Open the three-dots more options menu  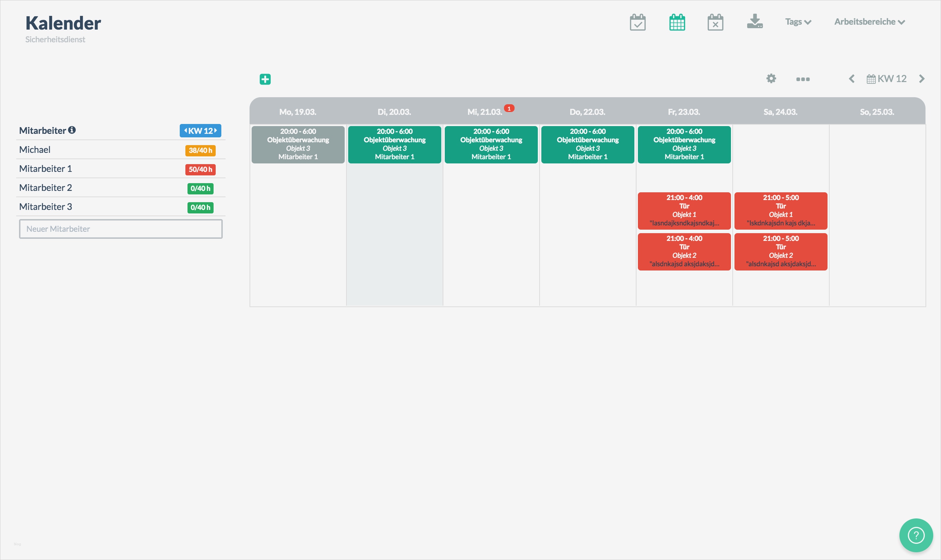click(x=803, y=79)
